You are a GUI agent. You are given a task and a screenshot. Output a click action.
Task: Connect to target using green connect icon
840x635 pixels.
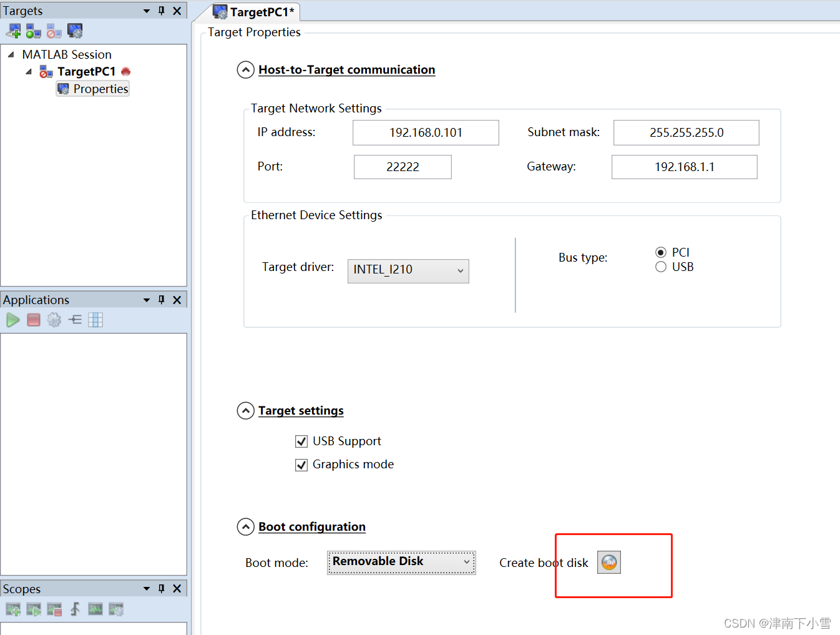click(32, 31)
